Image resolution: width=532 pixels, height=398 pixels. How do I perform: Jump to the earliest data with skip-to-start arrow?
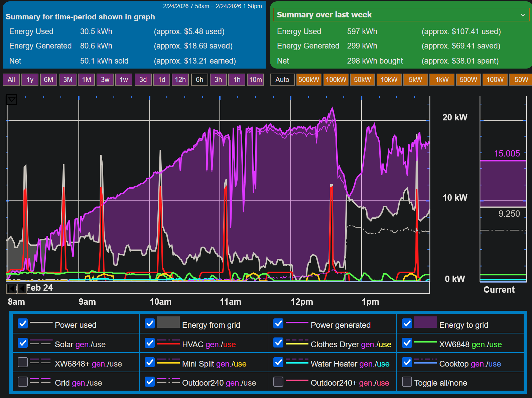point(11,288)
